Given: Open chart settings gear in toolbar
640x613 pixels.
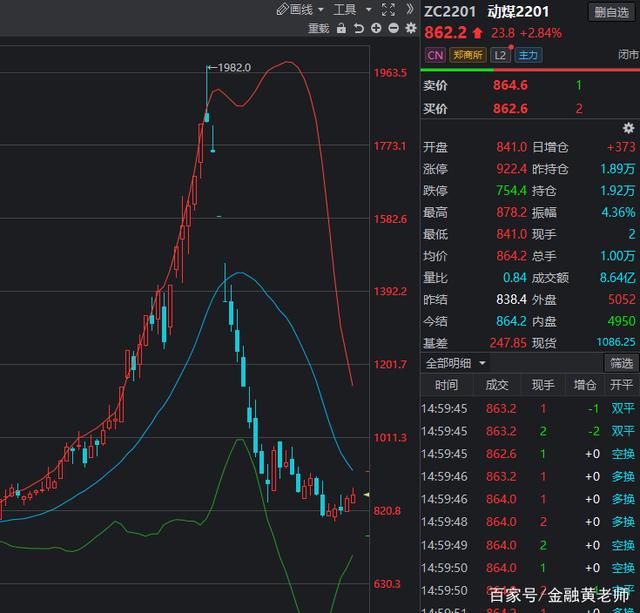Looking at the screenshot, I should pyautogui.click(x=410, y=29).
